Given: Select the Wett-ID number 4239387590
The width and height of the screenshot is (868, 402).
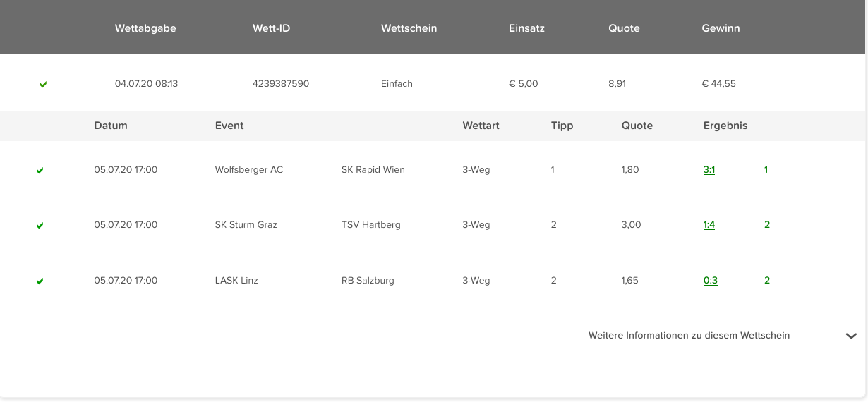Looking at the screenshot, I should [281, 84].
